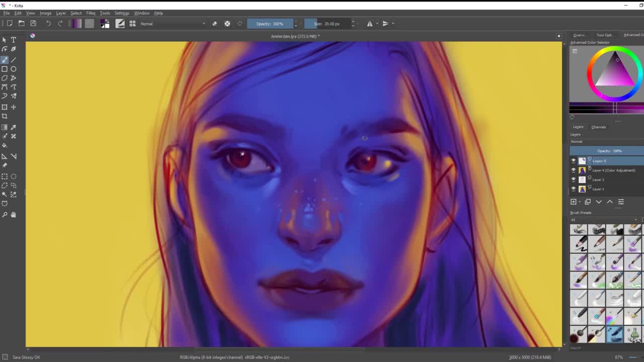Select the Polyline tool
644x362 pixels.
(x=14, y=78)
